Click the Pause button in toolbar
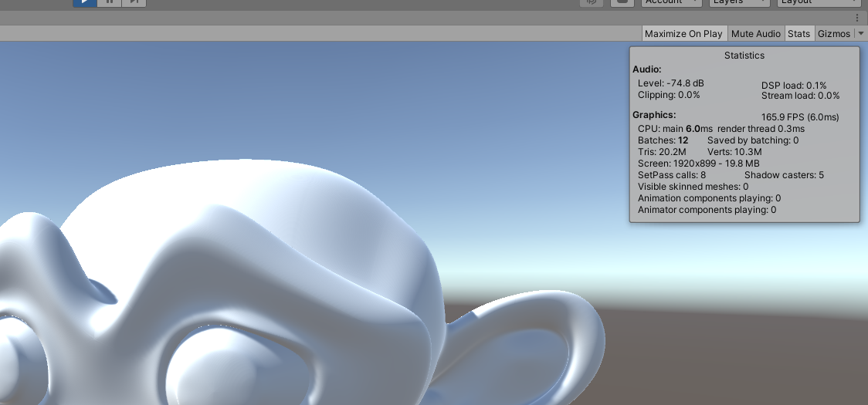This screenshot has width=868, height=405. (110, 2)
